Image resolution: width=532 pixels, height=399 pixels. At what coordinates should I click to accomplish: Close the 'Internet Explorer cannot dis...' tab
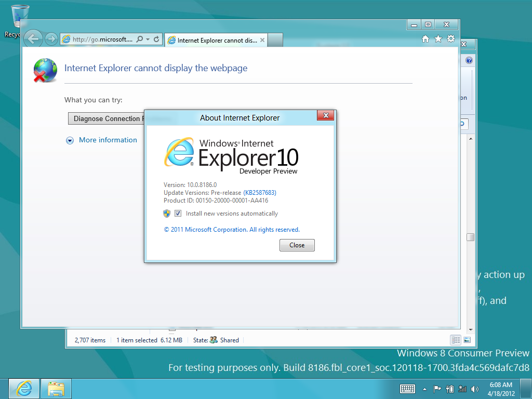[262, 40]
